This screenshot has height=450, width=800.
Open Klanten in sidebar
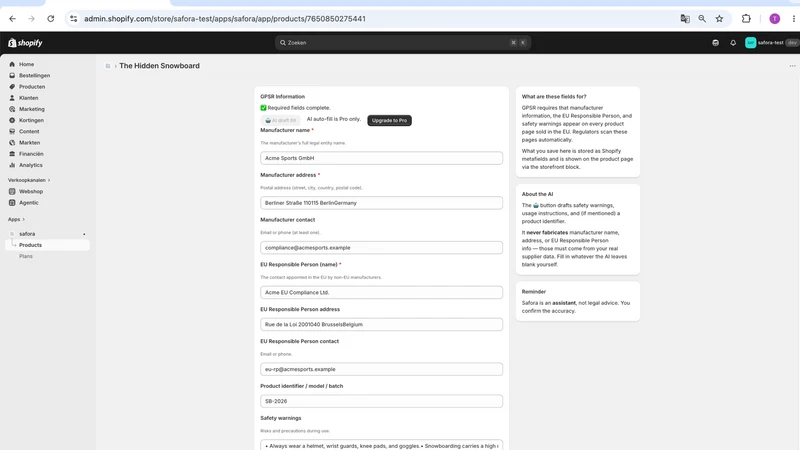point(29,98)
